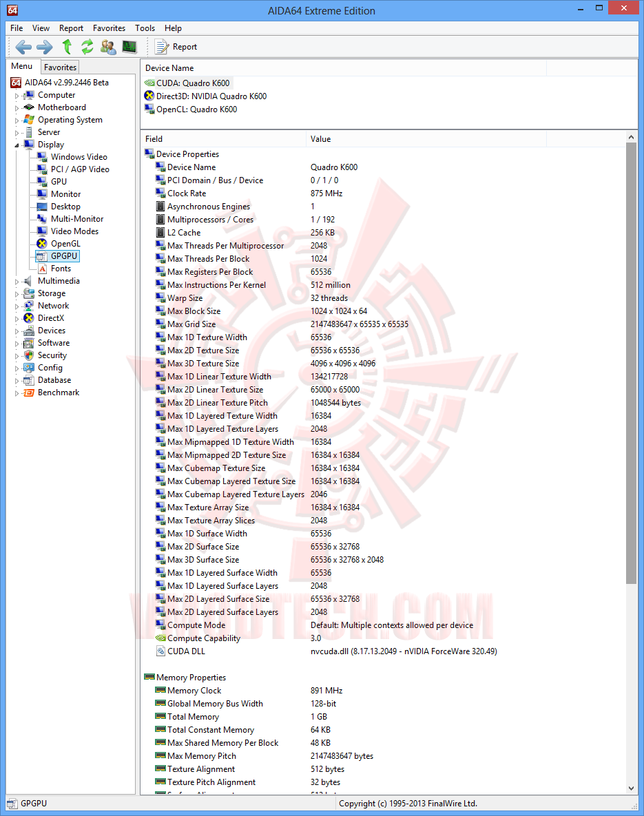644x816 pixels.
Task: Click the Field column header
Action: coord(223,139)
